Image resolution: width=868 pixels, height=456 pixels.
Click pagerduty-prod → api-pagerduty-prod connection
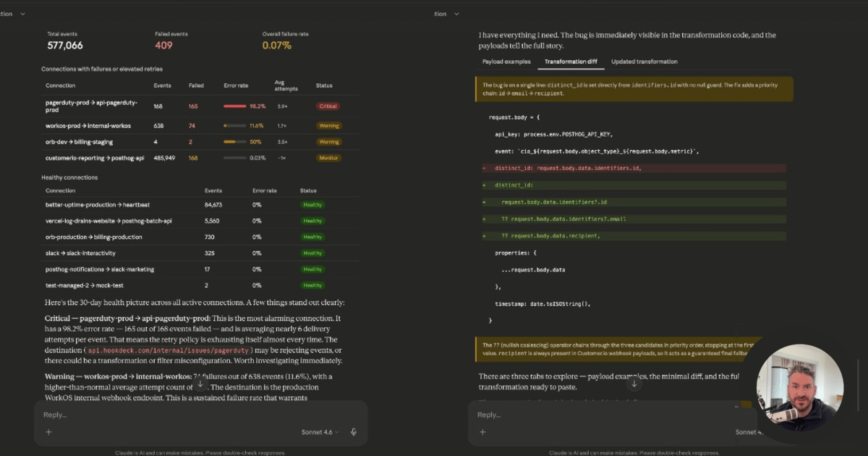pyautogui.click(x=92, y=106)
